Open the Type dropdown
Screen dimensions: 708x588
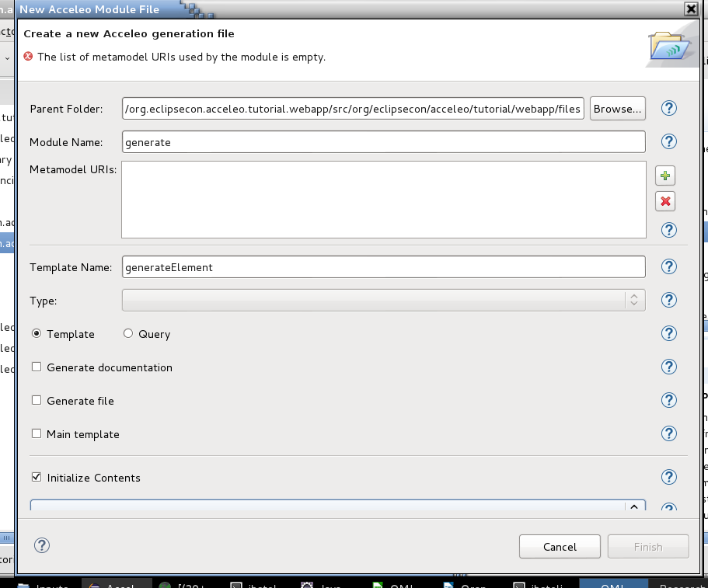point(383,300)
